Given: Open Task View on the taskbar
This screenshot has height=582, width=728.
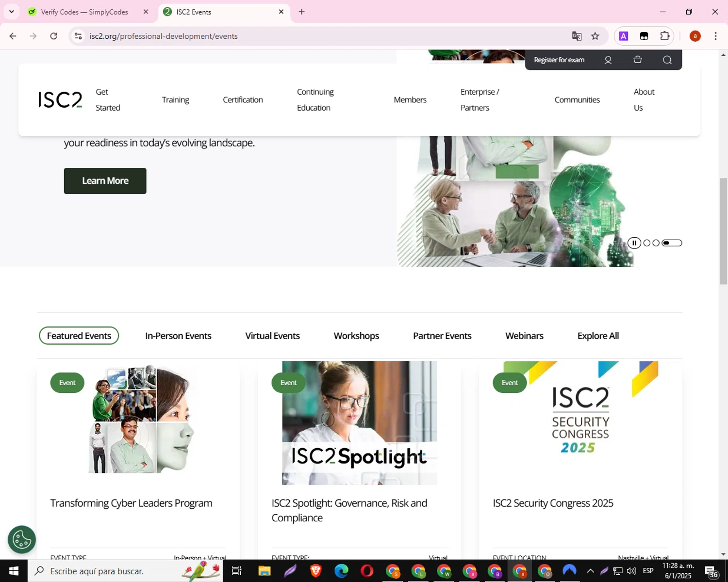Looking at the screenshot, I should (x=237, y=571).
